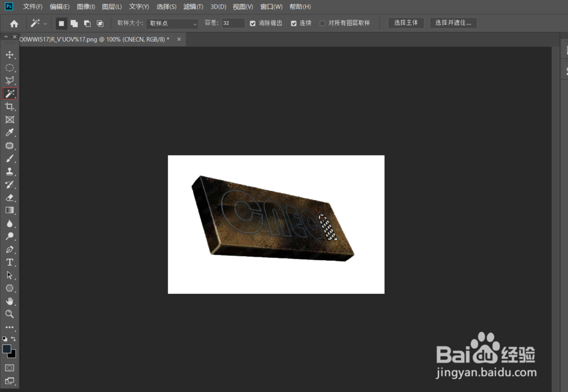Expand the 滤镜 menu
Viewport: 568px width, 392px height.
pyautogui.click(x=193, y=6)
